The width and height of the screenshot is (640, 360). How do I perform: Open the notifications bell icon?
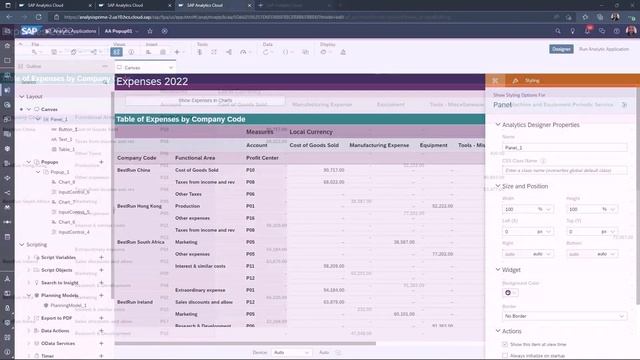pyautogui.click(x=587, y=31)
